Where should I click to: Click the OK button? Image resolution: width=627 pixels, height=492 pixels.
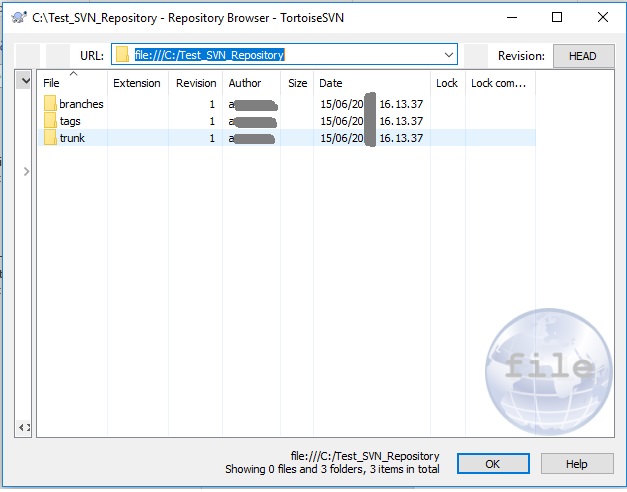tap(493, 464)
